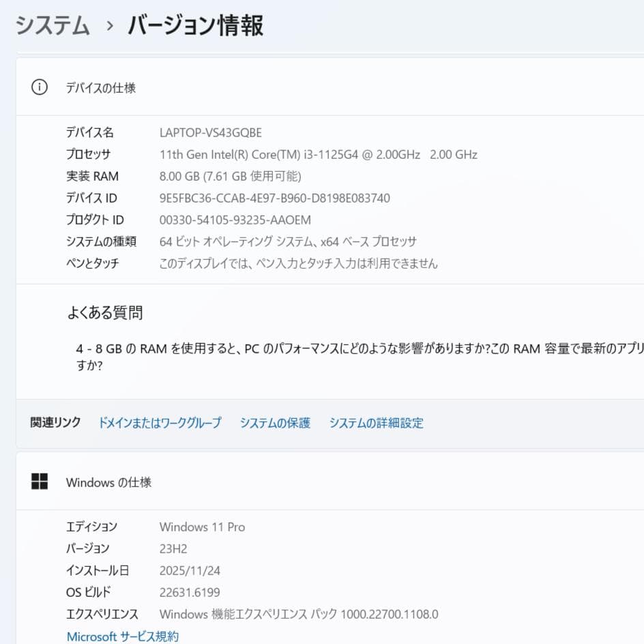Click the エディション Windows 11 Pro value
Viewport: 644px width, 644px height.
pos(202,527)
